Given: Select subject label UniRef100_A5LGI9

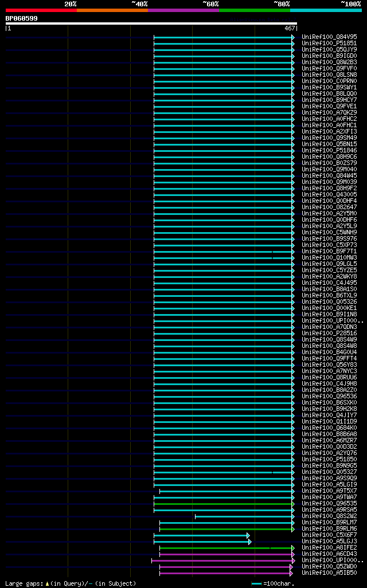Looking at the screenshot, I should (330, 484).
